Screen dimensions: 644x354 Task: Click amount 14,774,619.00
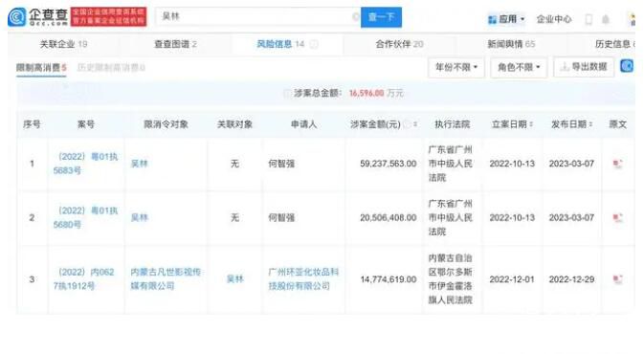click(389, 279)
